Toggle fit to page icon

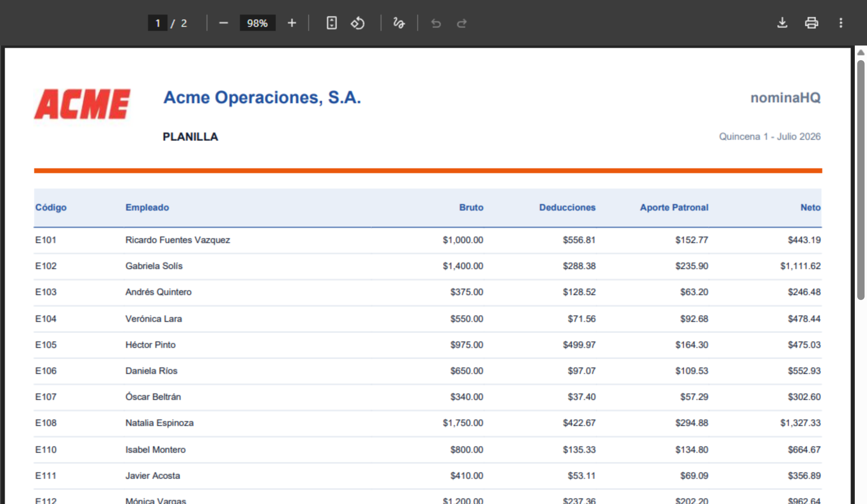click(x=331, y=23)
